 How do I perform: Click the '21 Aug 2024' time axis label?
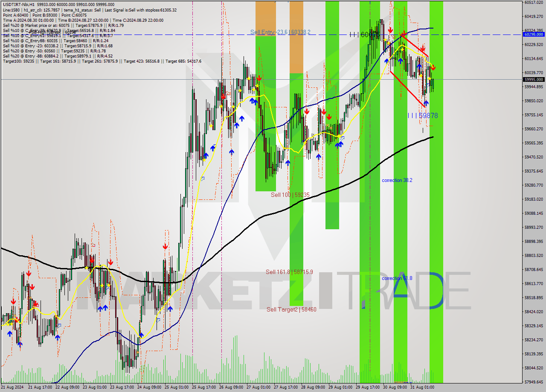click(x=13, y=387)
